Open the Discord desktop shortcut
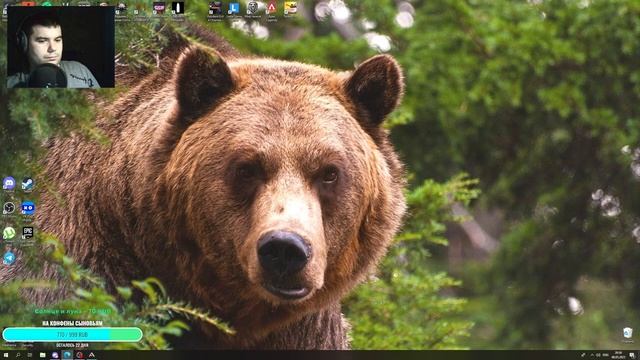This screenshot has height=360, width=640. tap(9, 183)
